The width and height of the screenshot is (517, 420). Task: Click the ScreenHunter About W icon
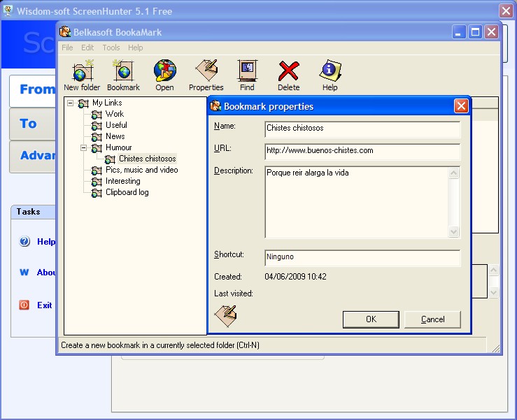24,273
